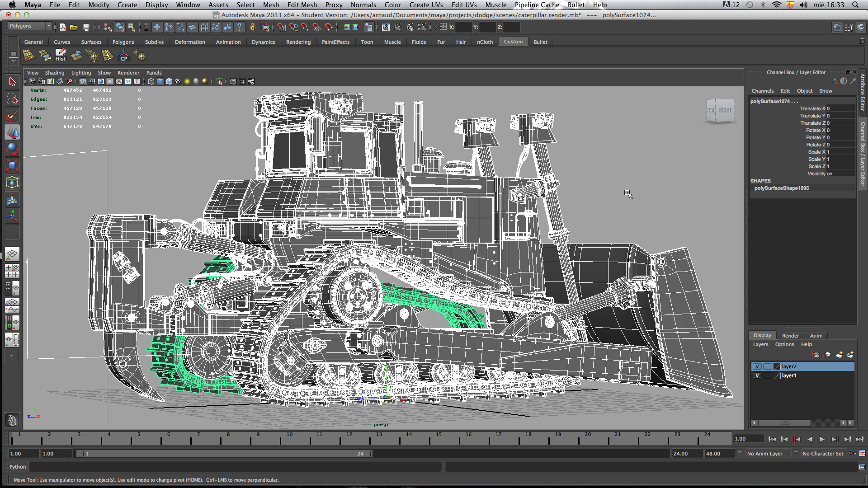
Task: Open the Edit Mesh menu
Action: [302, 5]
